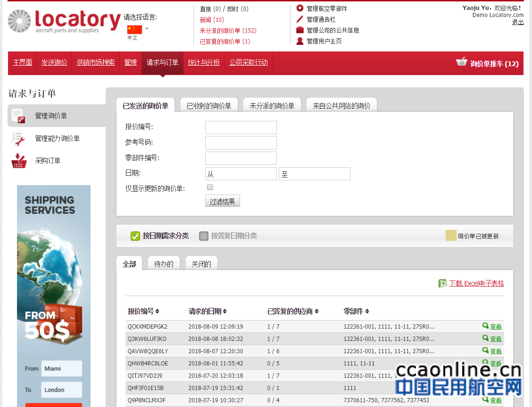The width and height of the screenshot is (532, 407).
Task: Click the 零部件编号 input field
Action: pyautogui.click(x=241, y=158)
